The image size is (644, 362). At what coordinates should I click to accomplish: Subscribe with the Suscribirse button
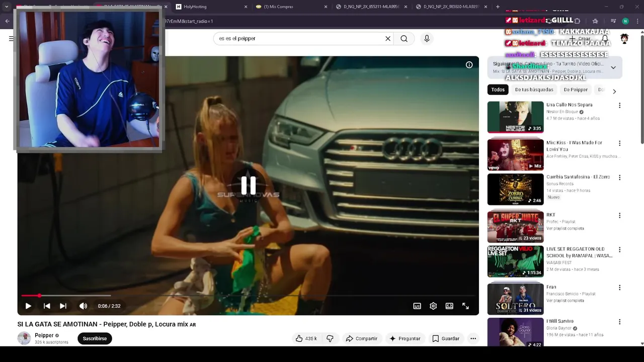[x=95, y=338]
